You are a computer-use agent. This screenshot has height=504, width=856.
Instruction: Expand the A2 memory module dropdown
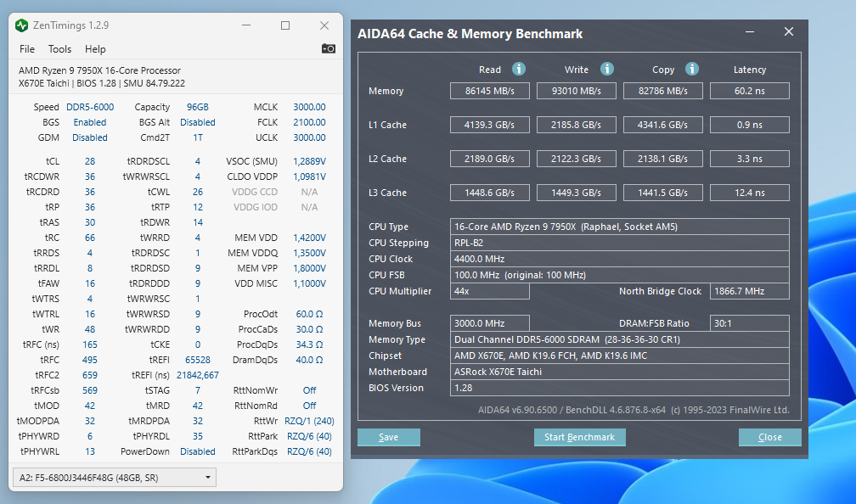click(115, 477)
